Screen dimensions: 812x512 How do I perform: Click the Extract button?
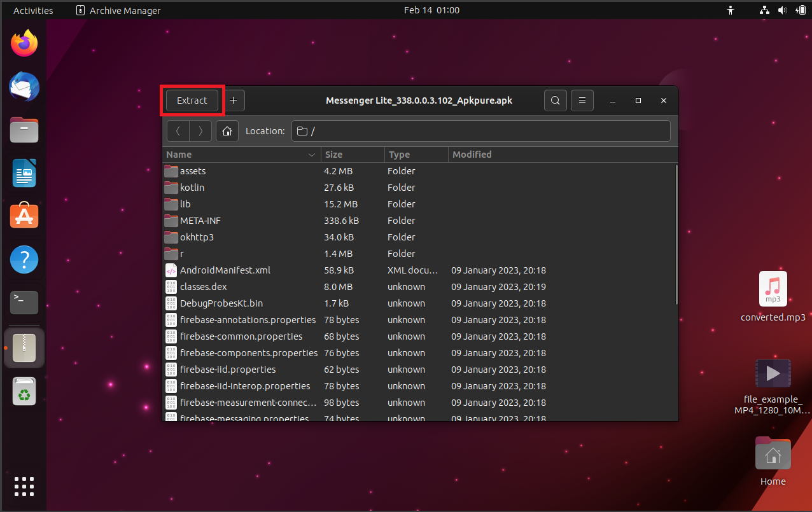[191, 100]
